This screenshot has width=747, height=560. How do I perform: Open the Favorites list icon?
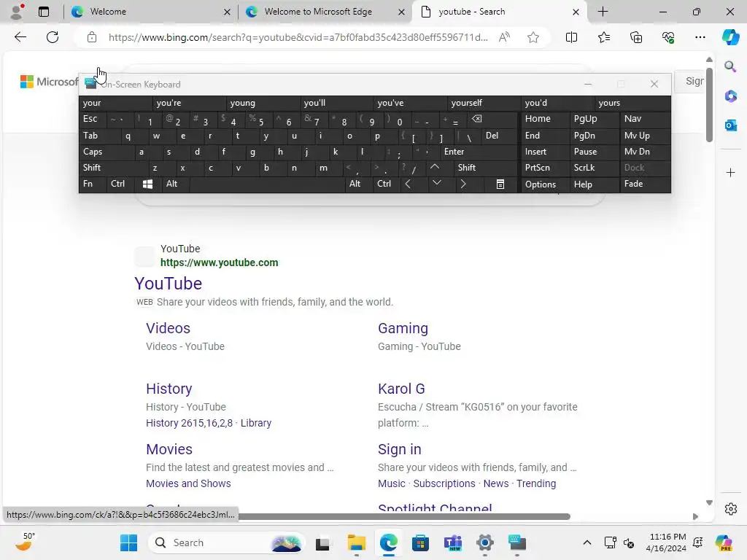coord(603,37)
